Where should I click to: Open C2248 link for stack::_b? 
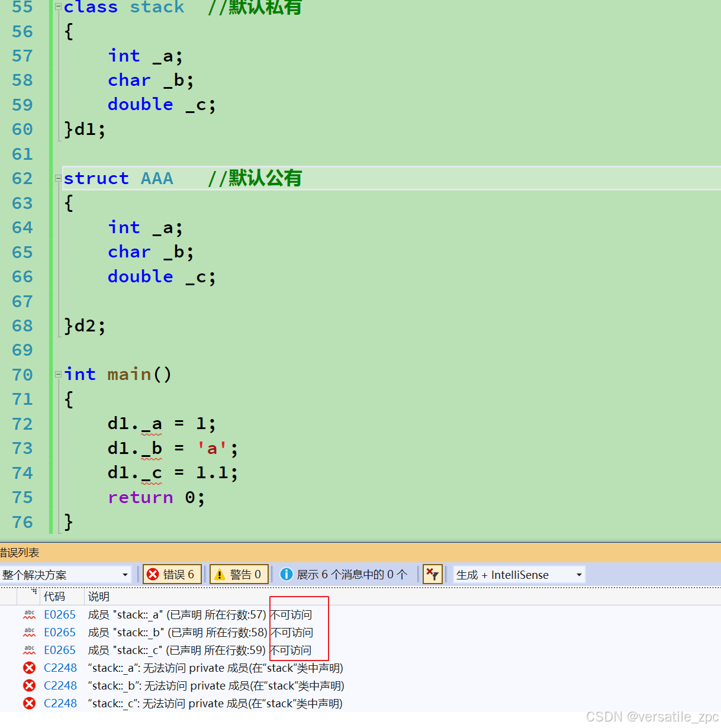point(60,686)
